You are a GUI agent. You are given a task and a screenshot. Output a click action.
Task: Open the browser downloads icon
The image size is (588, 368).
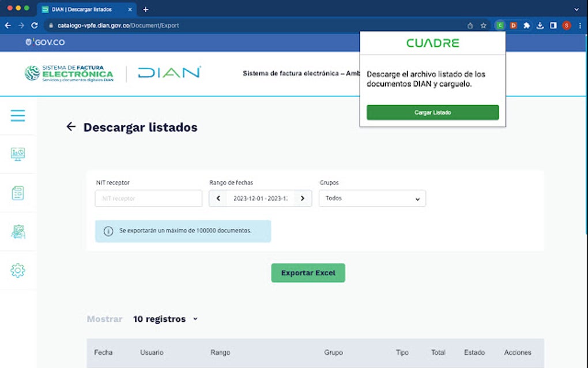point(540,25)
